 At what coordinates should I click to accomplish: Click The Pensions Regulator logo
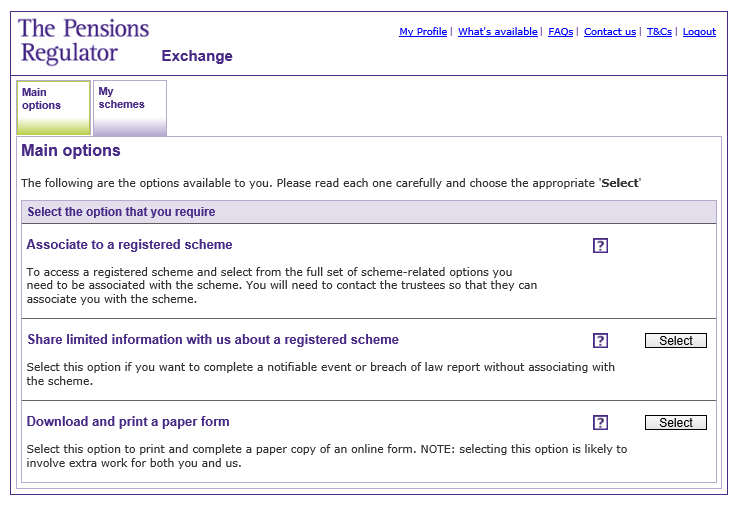(x=84, y=41)
